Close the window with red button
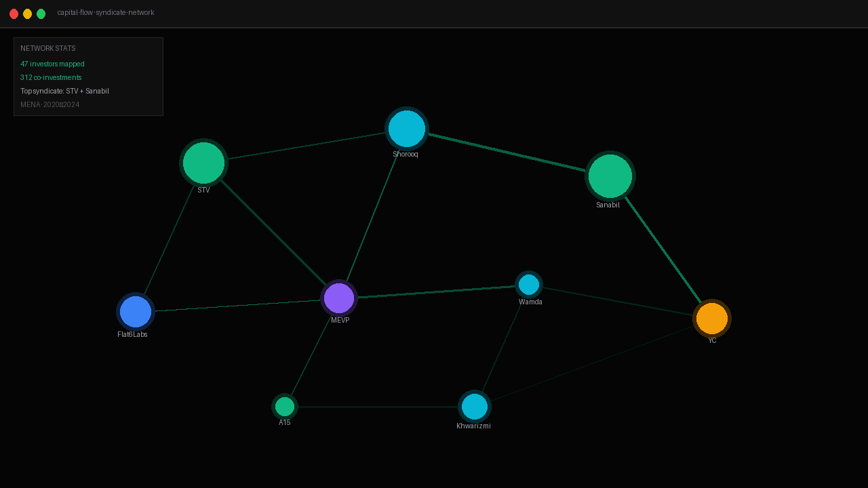Screen dimensions: 868x488 click(x=14, y=14)
